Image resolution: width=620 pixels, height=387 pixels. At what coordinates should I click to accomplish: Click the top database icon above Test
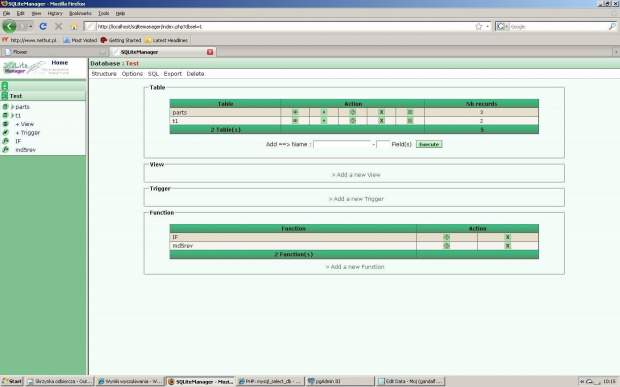pos(5,86)
